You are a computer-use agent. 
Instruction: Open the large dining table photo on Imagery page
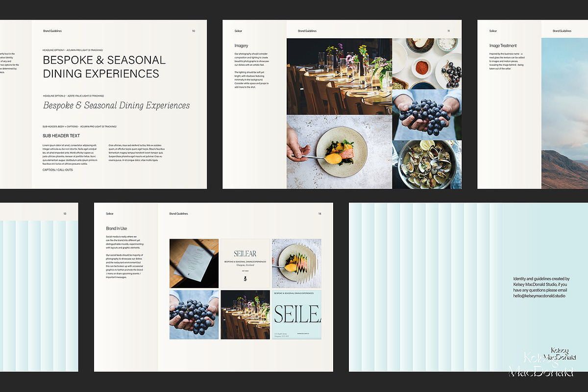click(x=339, y=76)
